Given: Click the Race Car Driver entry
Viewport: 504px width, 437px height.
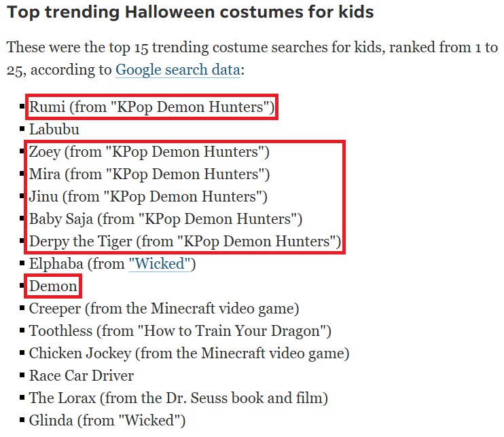Looking at the screenshot, I should pyautogui.click(x=82, y=376).
